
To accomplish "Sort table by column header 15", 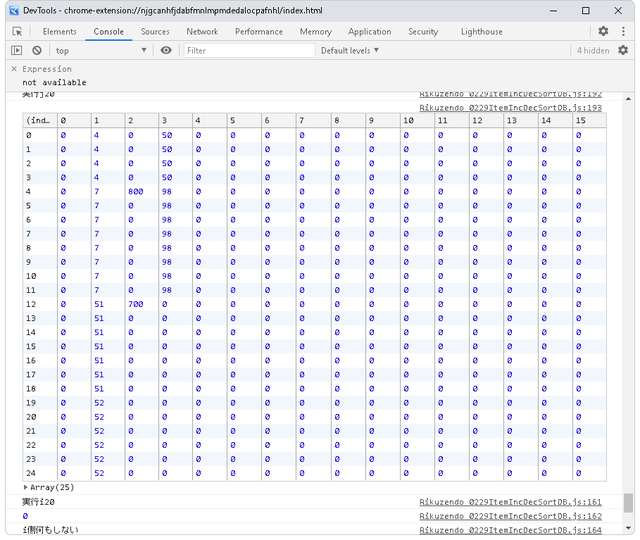I will [x=589, y=120].
